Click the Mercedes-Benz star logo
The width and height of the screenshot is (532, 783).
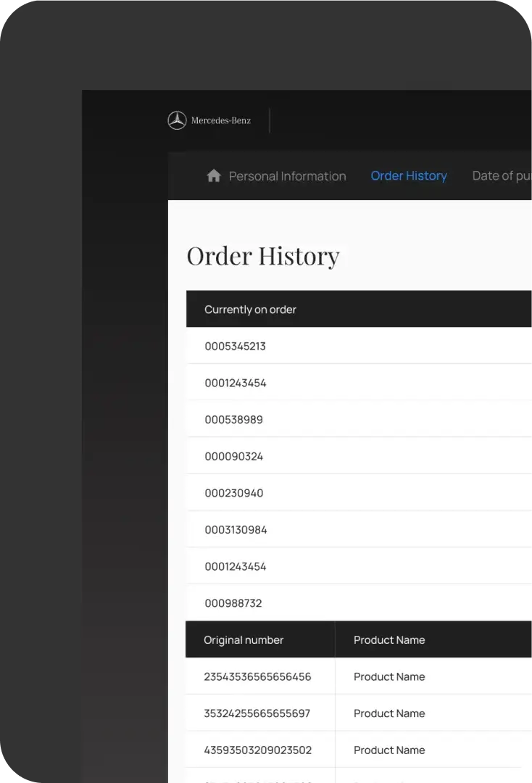click(177, 120)
